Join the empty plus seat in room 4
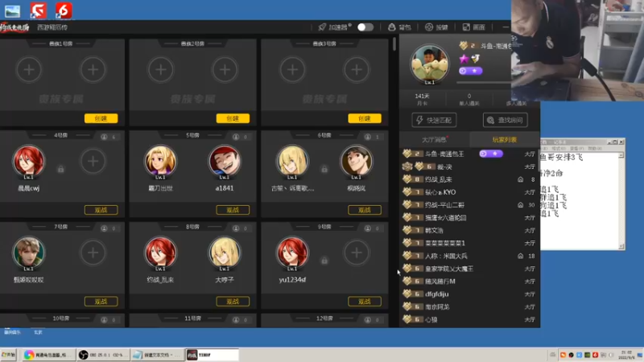Screen dimensions: 644x362 93,162
